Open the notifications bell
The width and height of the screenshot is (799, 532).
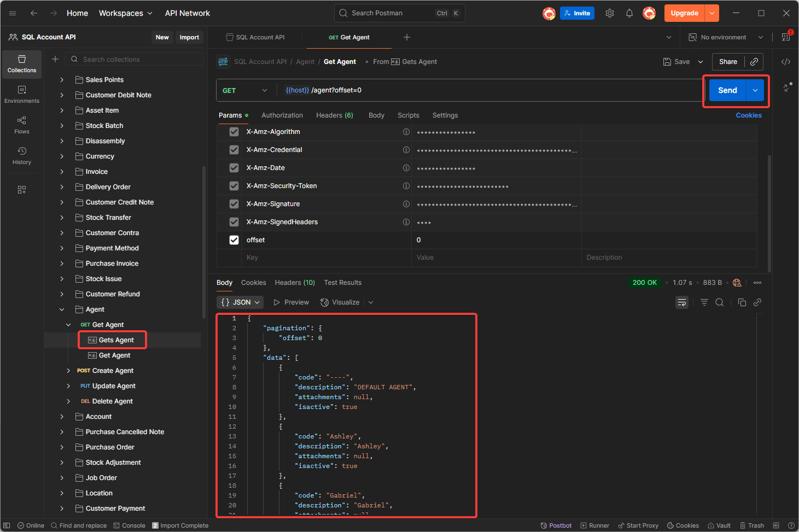pyautogui.click(x=629, y=13)
